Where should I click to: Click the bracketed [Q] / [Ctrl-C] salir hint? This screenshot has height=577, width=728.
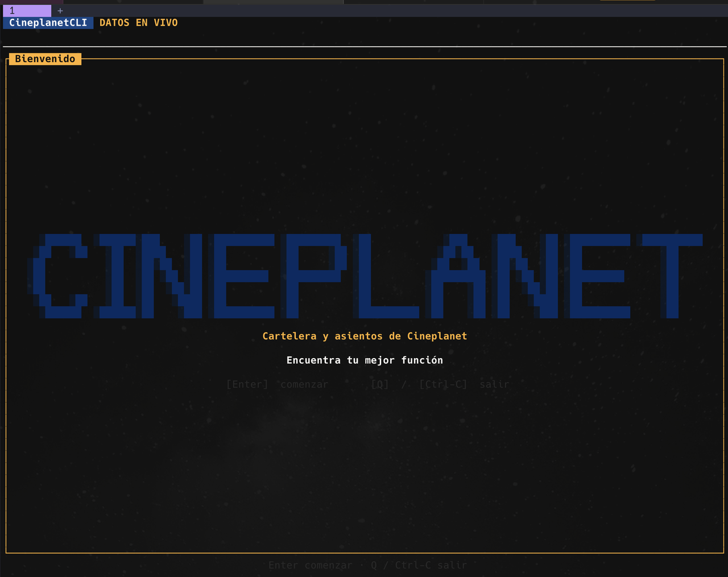point(440,384)
